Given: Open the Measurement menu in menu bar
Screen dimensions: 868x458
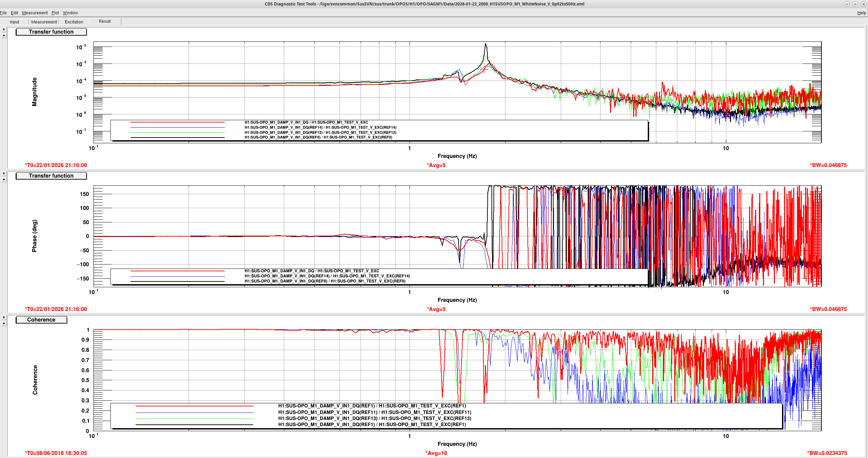Looking at the screenshot, I should pyautogui.click(x=35, y=13).
